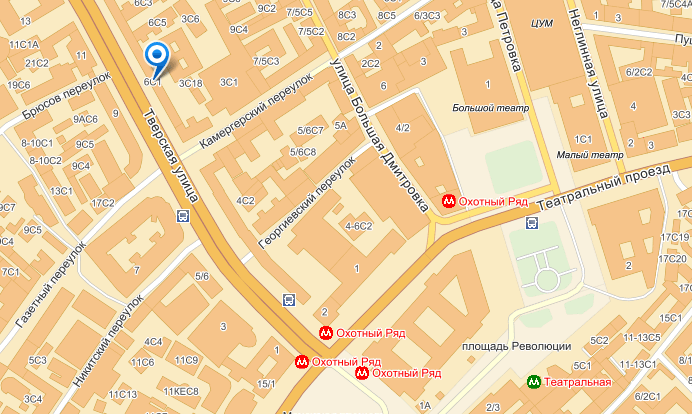
Task: Select the Камергерский переулок street label
Action: pyautogui.click(x=256, y=110)
